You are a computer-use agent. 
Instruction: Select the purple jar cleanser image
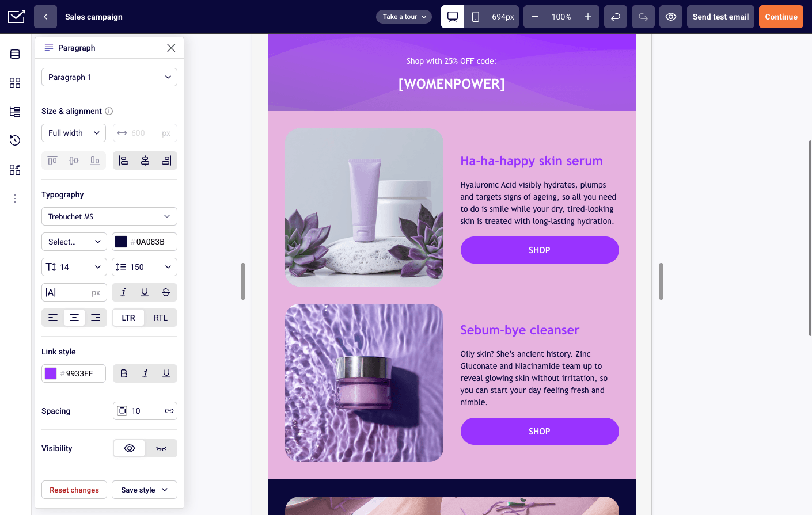[364, 383]
